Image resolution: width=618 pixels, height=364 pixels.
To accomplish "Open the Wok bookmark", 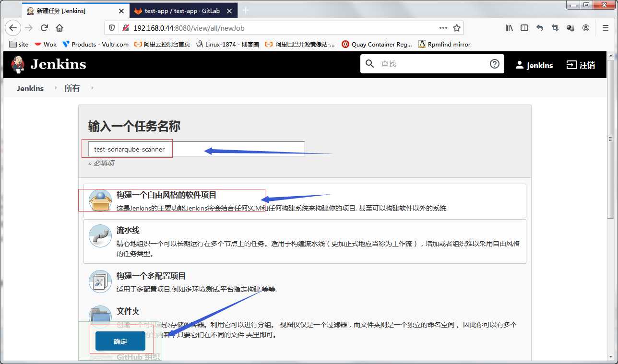I will pyautogui.click(x=45, y=44).
